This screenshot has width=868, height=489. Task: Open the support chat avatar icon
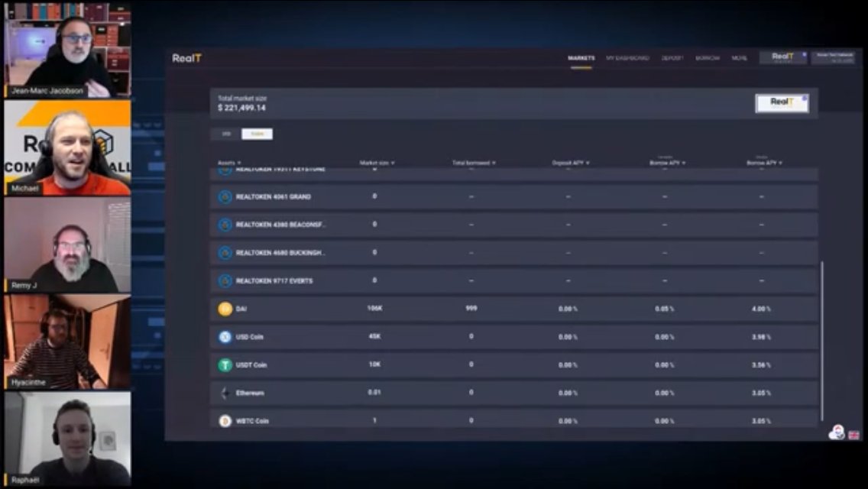point(837,432)
